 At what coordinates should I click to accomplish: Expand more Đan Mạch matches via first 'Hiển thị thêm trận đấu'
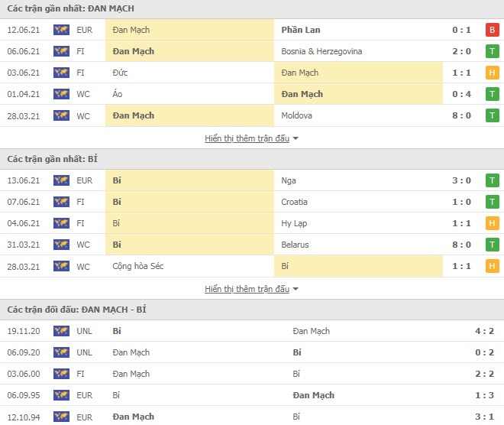click(x=247, y=138)
